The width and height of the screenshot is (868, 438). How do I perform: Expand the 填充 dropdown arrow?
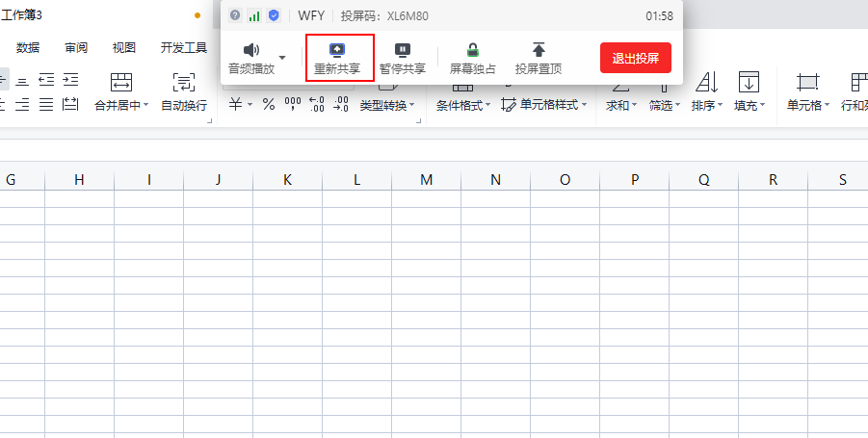click(x=763, y=105)
